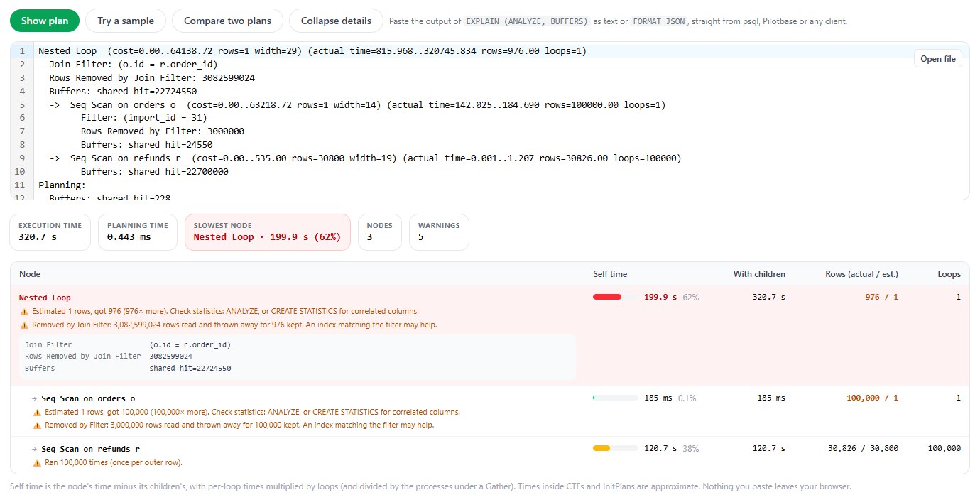
Task: Click into the plan text editor
Action: coord(489,121)
